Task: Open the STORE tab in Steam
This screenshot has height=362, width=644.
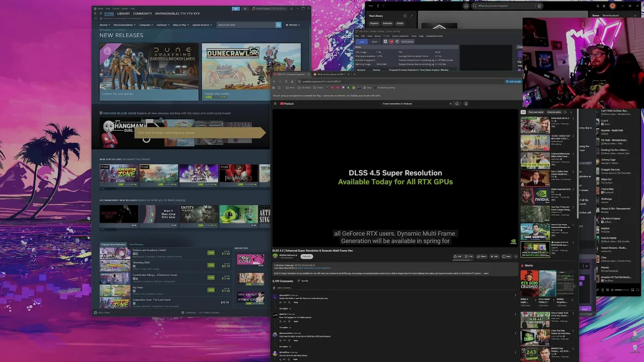Action: point(109,14)
